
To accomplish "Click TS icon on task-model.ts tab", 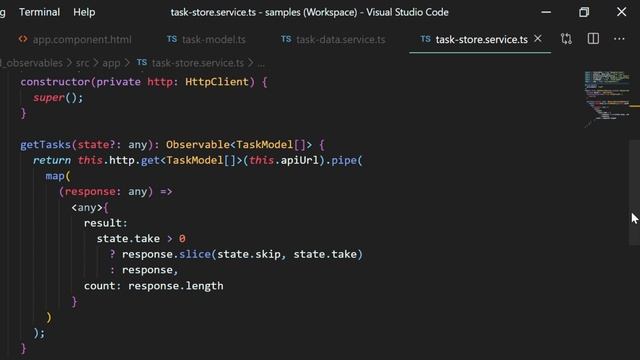I will pyautogui.click(x=172, y=39).
